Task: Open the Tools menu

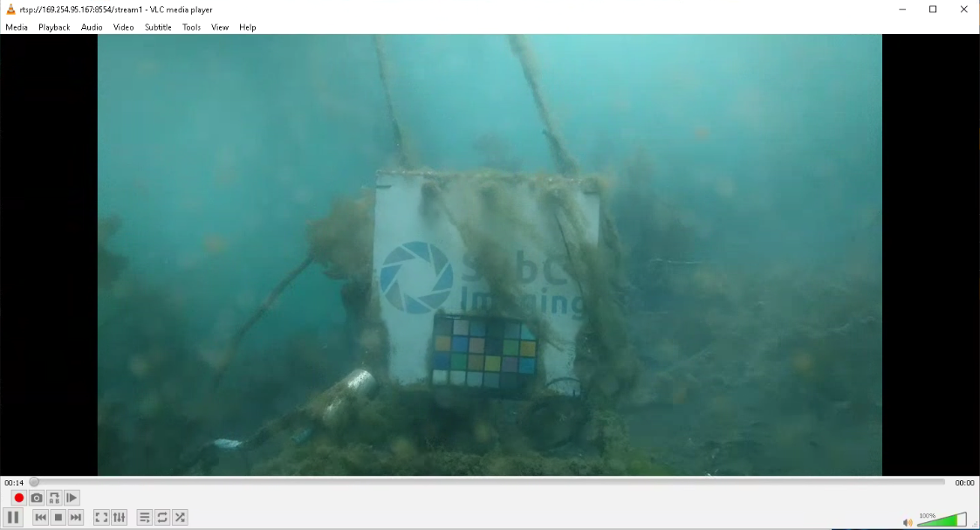Action: (x=191, y=27)
